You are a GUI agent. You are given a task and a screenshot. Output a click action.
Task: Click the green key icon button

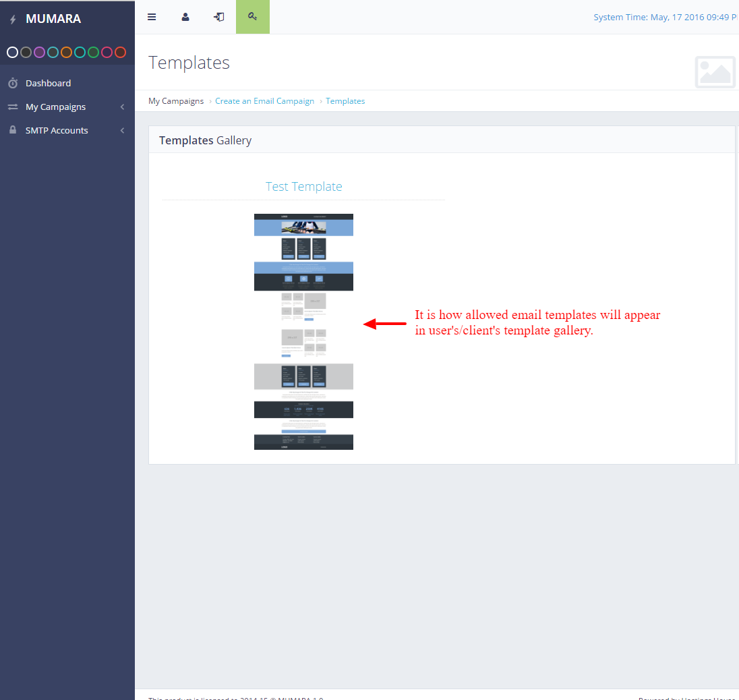tap(253, 17)
